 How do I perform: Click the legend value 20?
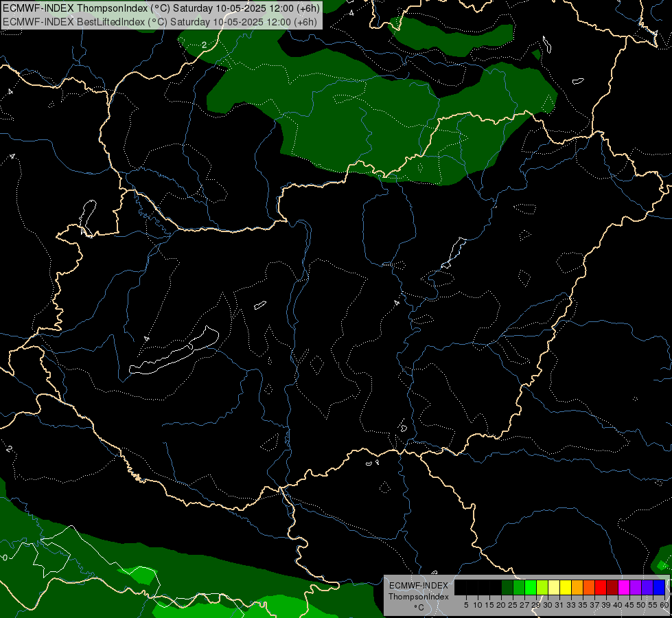point(501,605)
